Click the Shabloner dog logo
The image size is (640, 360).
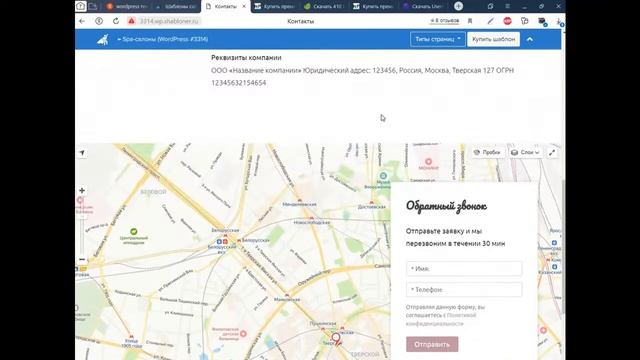(x=103, y=39)
